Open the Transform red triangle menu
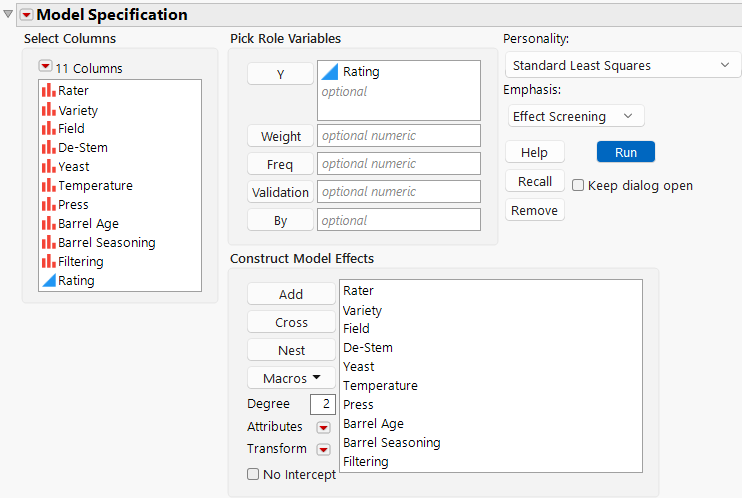 pyautogui.click(x=323, y=449)
